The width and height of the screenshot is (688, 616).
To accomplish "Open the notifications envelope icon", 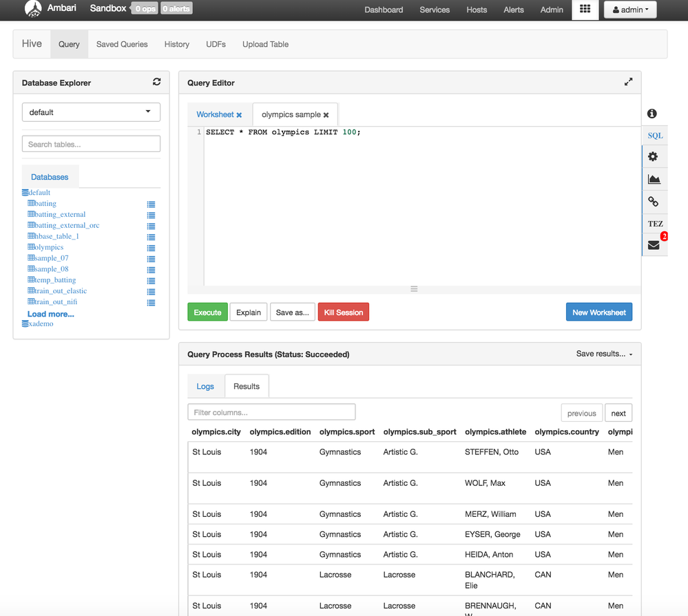I will 654,244.
